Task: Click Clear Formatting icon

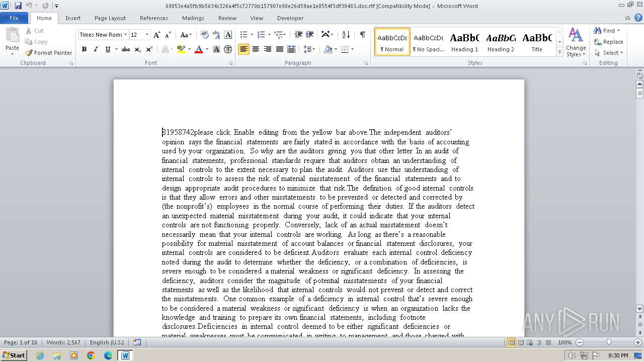Action: [205, 35]
